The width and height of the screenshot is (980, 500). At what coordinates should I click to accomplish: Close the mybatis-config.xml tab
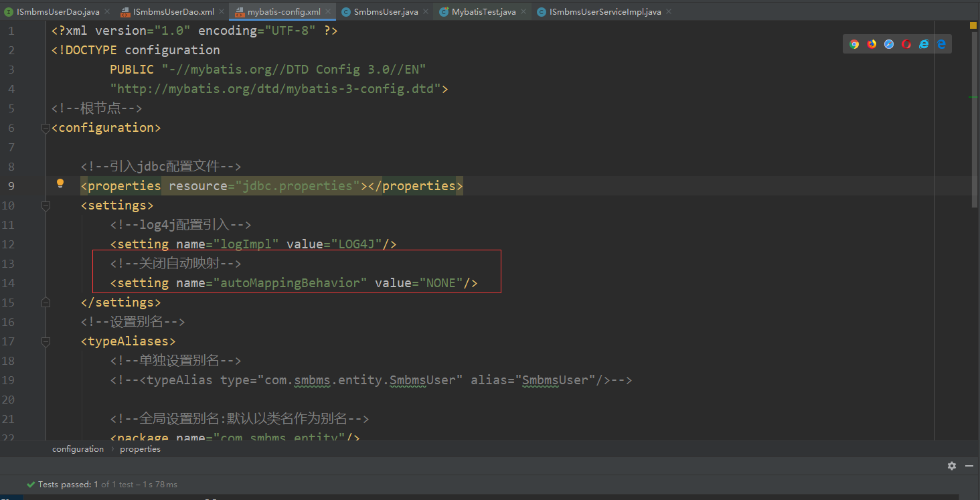[x=328, y=12]
